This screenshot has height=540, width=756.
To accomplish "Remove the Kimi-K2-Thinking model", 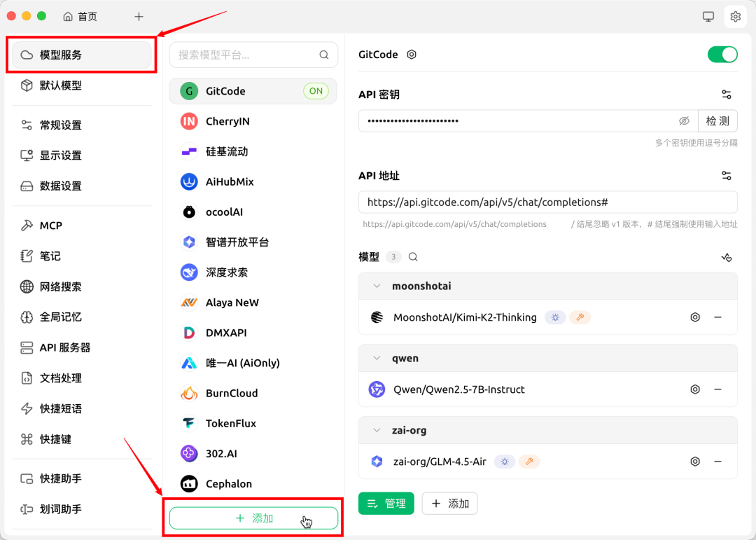I will click(x=718, y=317).
